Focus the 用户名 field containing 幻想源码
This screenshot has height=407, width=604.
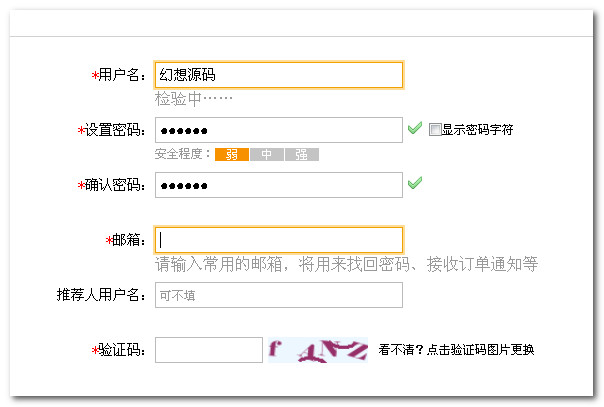(279, 75)
